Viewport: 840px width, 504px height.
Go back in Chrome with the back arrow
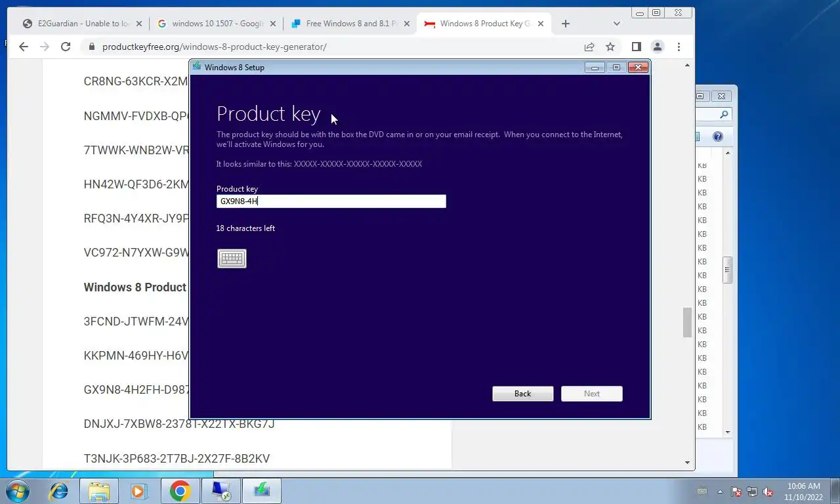[x=24, y=47]
